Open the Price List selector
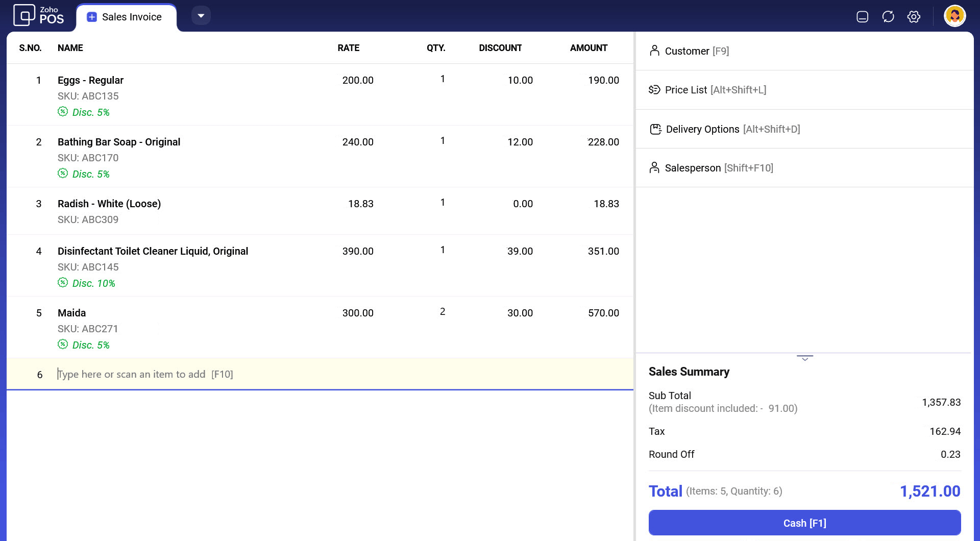Viewport: 980px width, 541px height. pyautogui.click(x=715, y=90)
